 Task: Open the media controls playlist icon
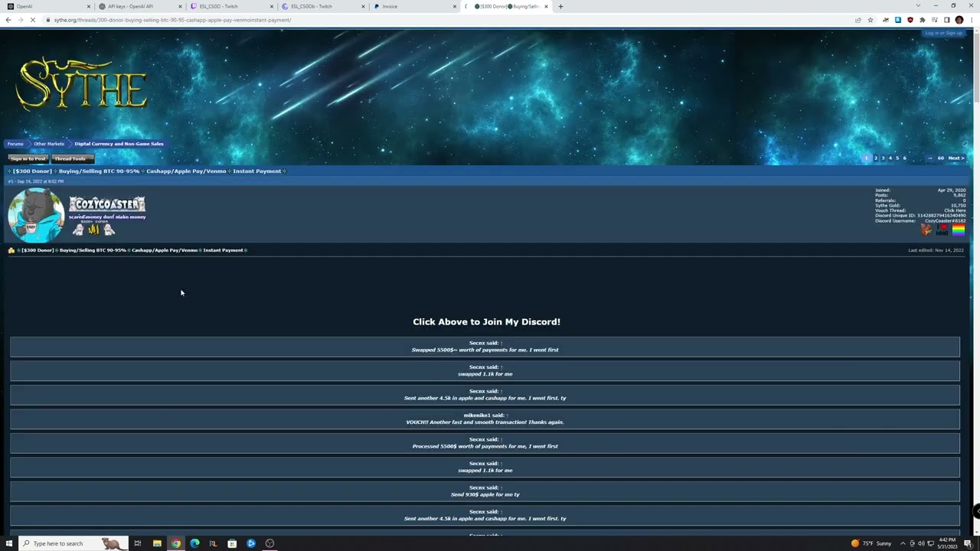[x=934, y=20]
